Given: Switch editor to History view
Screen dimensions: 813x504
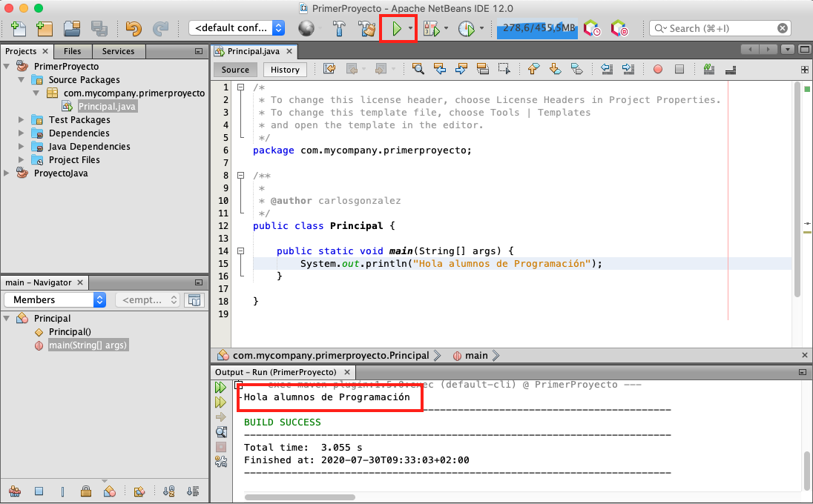Looking at the screenshot, I should [x=285, y=70].
